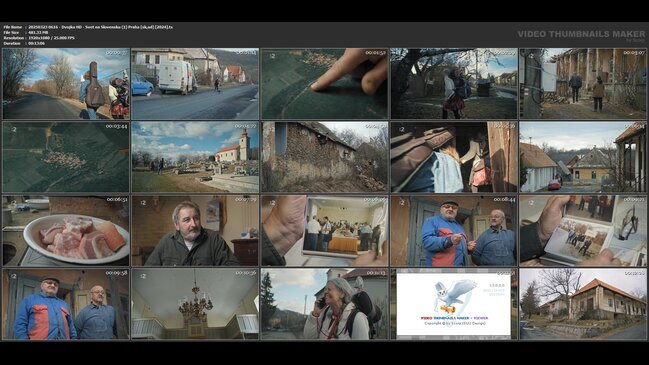
Task: Select the frame at timestamp 00:09:58
Action: (66, 304)
